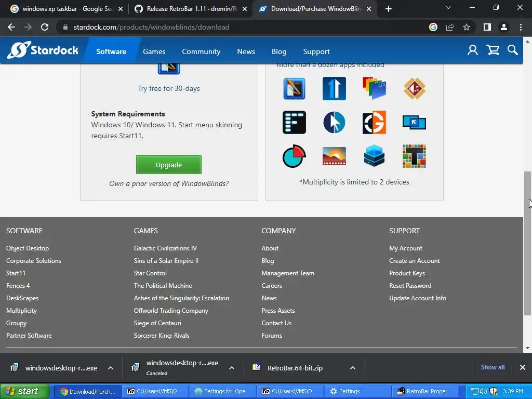Open the Object Desktop footer link
Image resolution: width=532 pixels, height=399 pixels.
point(28,248)
